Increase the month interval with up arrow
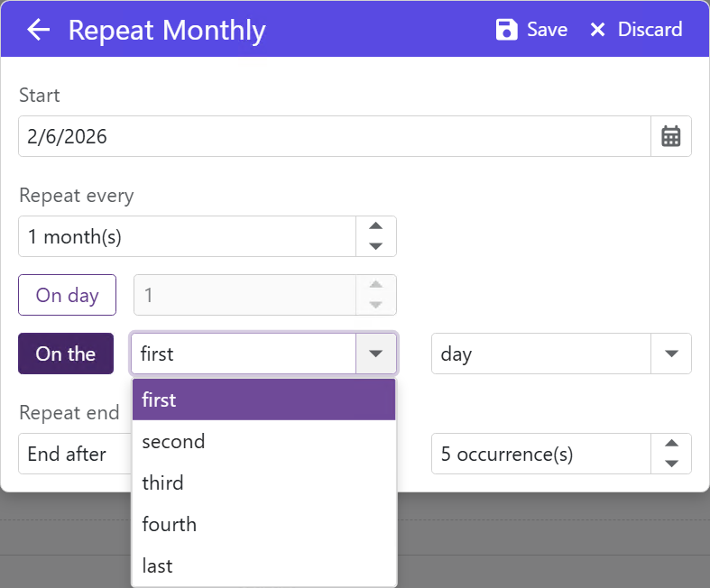Viewport: 710px width, 588px height. [377, 226]
